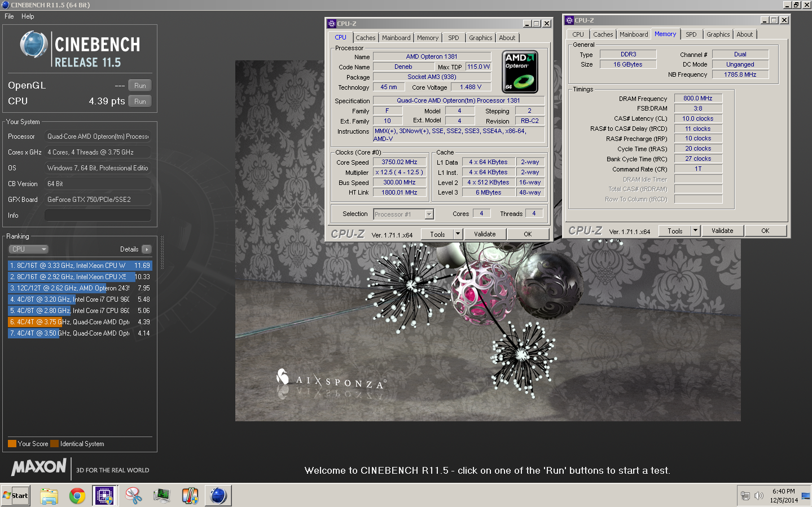Open SPD tab in right CPU-Z window
The width and height of the screenshot is (812, 507).
point(691,34)
